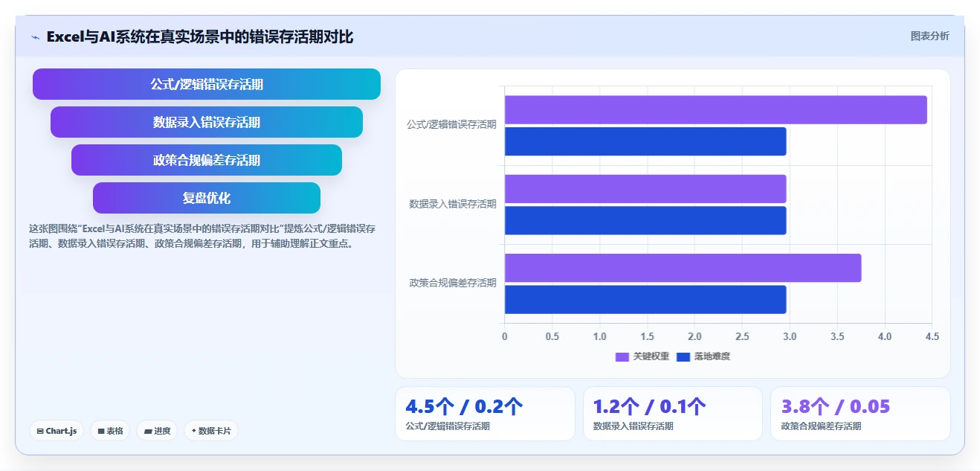Image resolution: width=980 pixels, height=471 pixels.
Task: Click the 数据卡片 tag chip
Action: coord(211,431)
